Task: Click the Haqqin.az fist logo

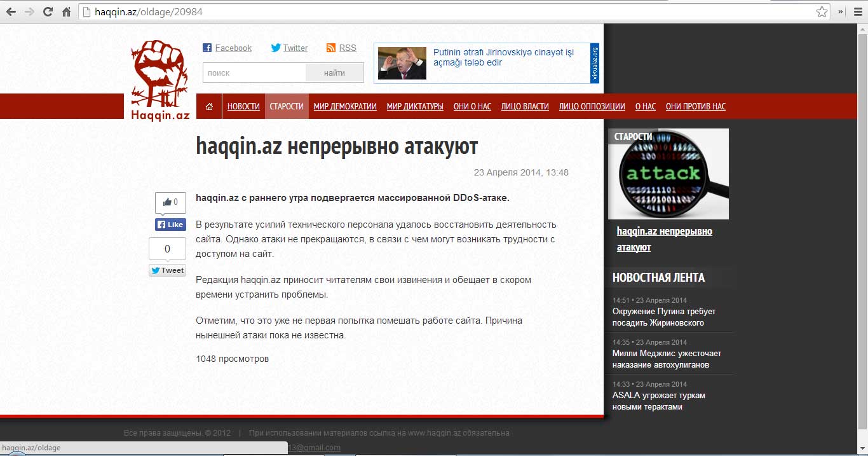Action: pos(160,80)
